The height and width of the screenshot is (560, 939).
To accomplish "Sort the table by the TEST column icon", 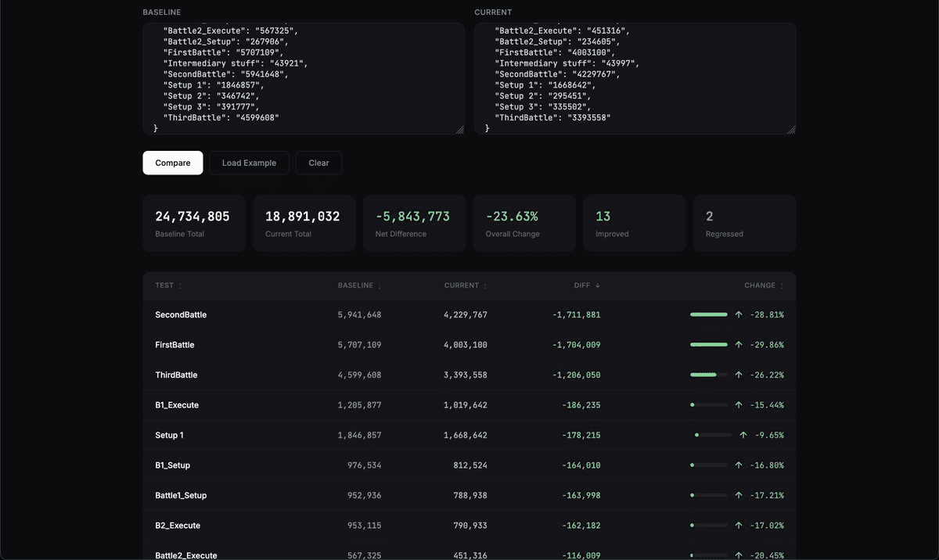I will [180, 286].
